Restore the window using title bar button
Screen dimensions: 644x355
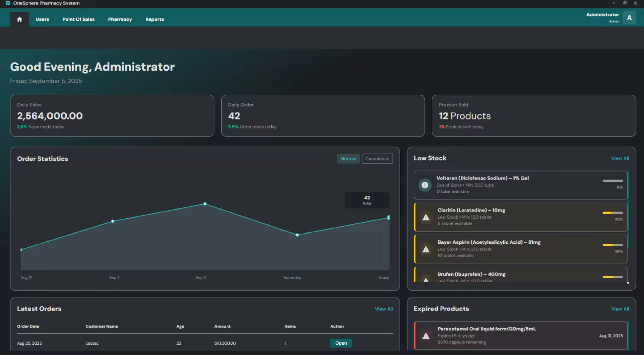625,3
